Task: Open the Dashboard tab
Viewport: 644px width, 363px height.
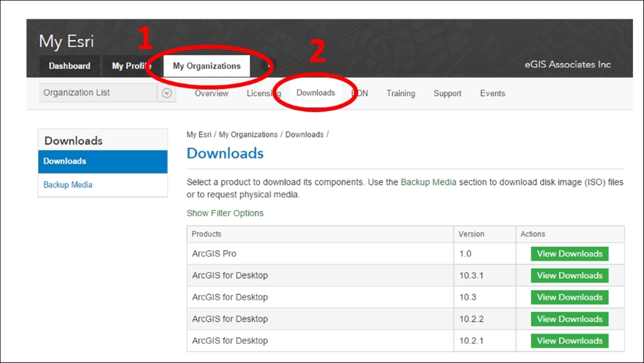Action: pos(70,66)
